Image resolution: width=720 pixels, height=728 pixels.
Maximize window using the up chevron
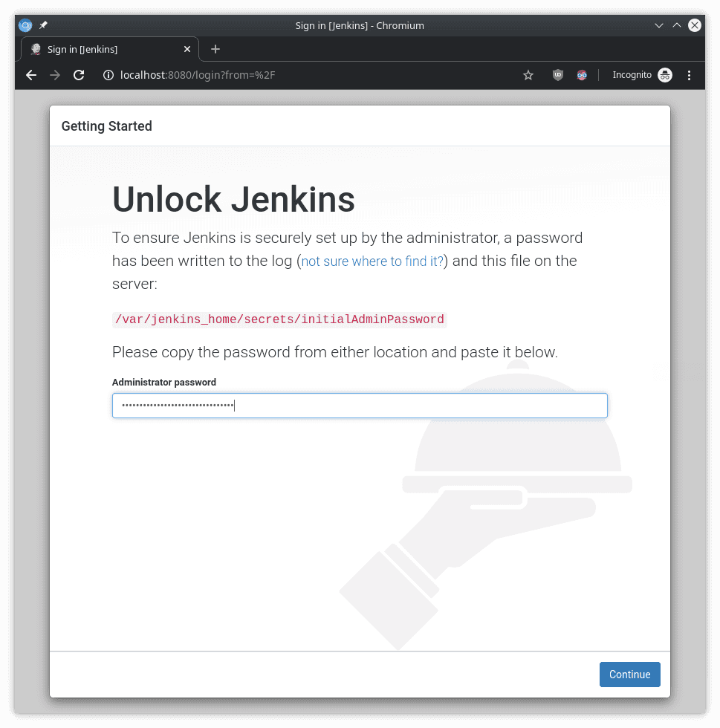point(677,25)
